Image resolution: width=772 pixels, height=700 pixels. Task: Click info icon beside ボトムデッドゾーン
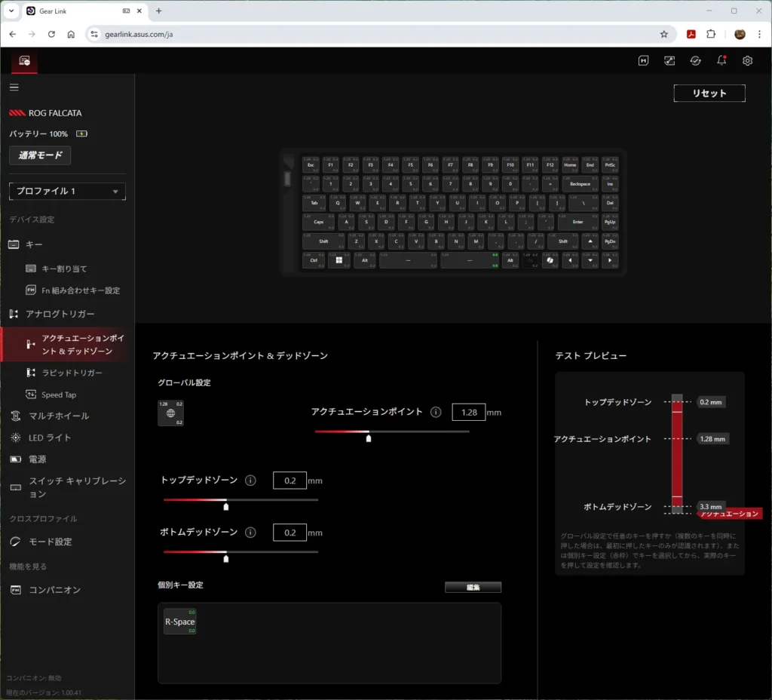(x=250, y=533)
